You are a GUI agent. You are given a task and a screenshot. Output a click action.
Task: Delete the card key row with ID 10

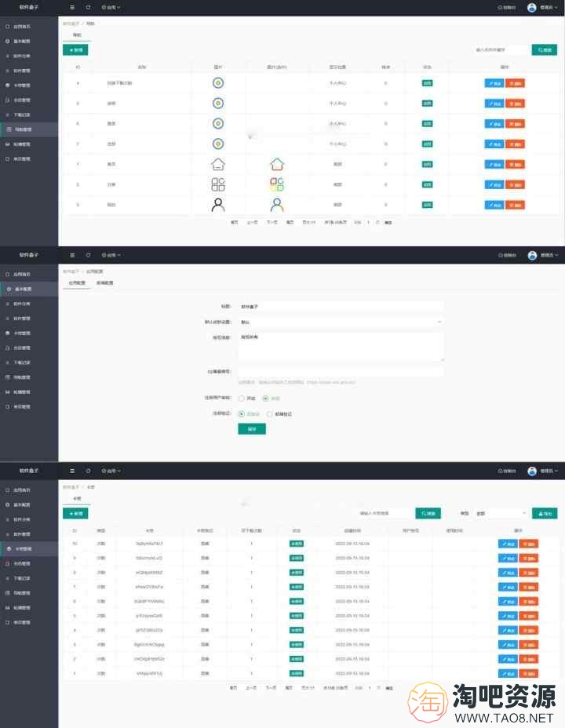click(x=528, y=544)
